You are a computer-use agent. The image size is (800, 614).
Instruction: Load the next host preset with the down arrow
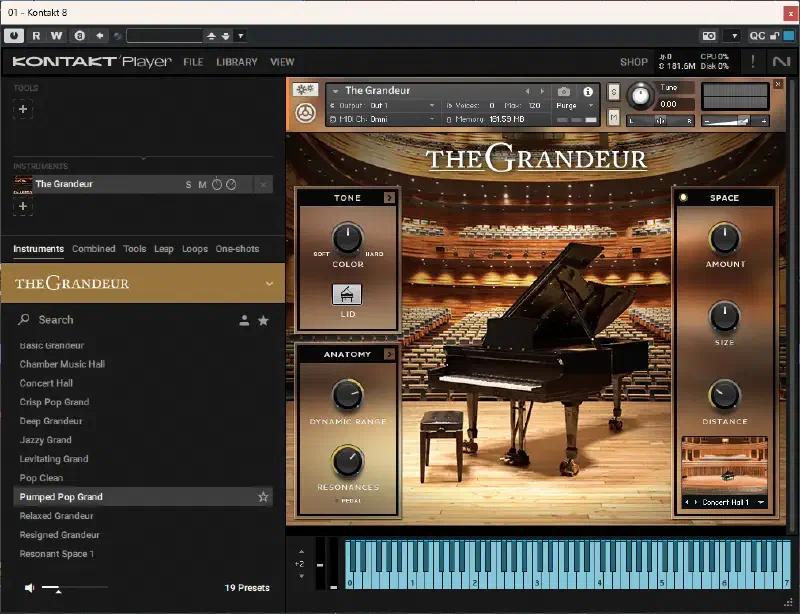coord(226,36)
